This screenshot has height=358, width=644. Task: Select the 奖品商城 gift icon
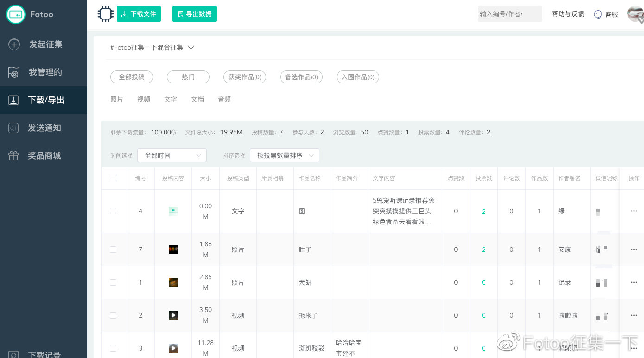[x=14, y=156]
